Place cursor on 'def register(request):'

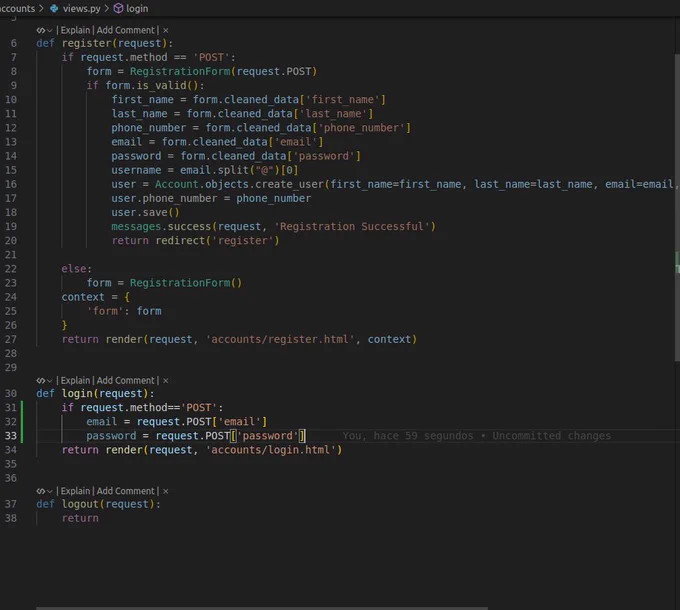click(105, 43)
